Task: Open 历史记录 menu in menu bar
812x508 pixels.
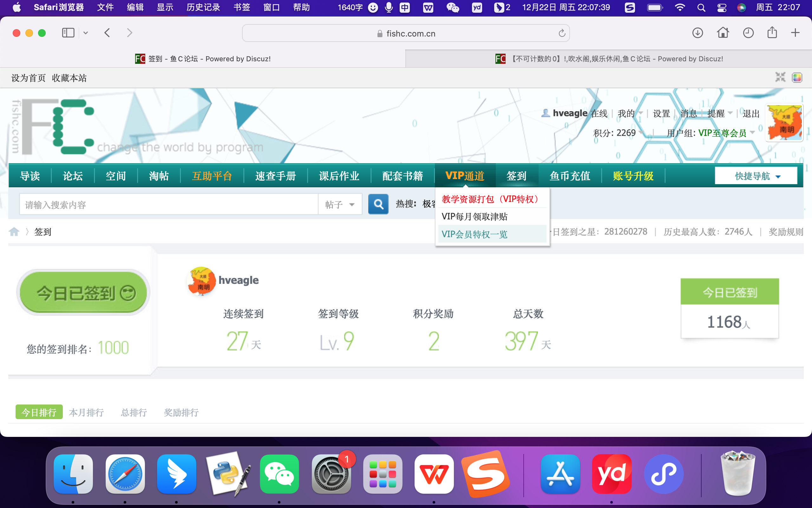Action: click(x=203, y=7)
